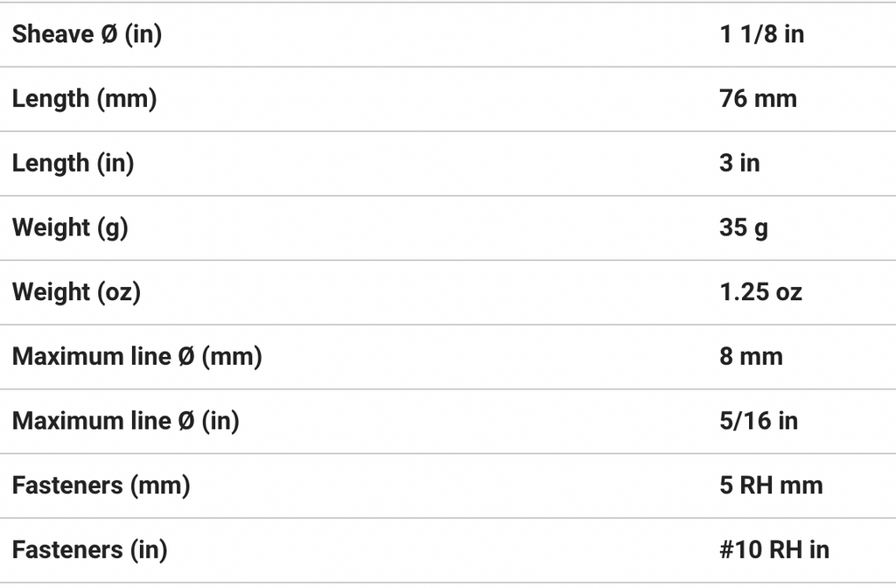
Task: Click the 'Fasteners (mm)' row label
Action: [x=101, y=485]
